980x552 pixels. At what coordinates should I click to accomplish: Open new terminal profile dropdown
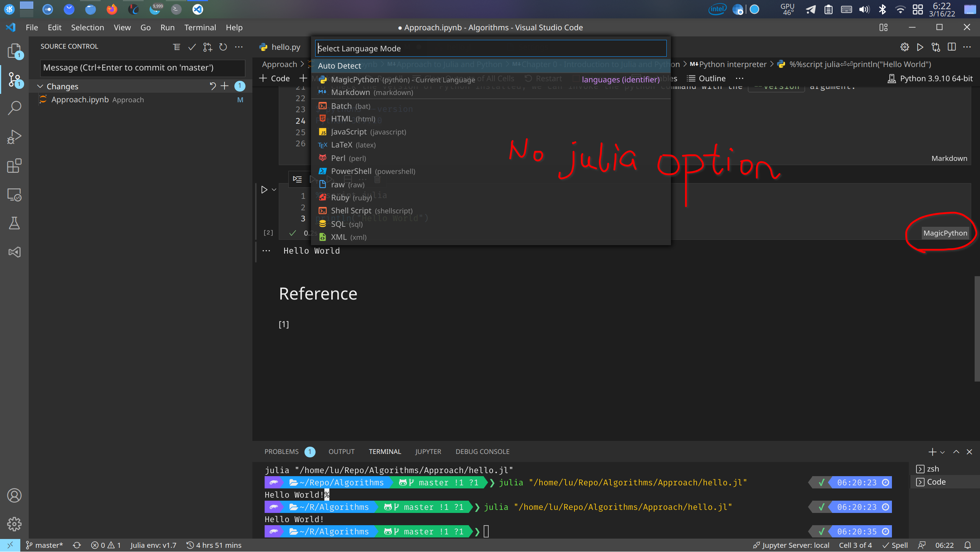point(942,452)
